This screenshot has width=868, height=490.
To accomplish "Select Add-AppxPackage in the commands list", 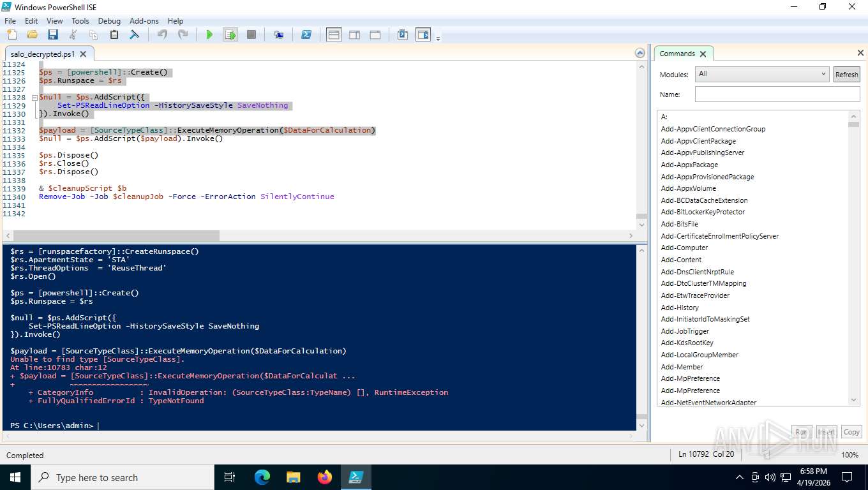I will [689, 165].
